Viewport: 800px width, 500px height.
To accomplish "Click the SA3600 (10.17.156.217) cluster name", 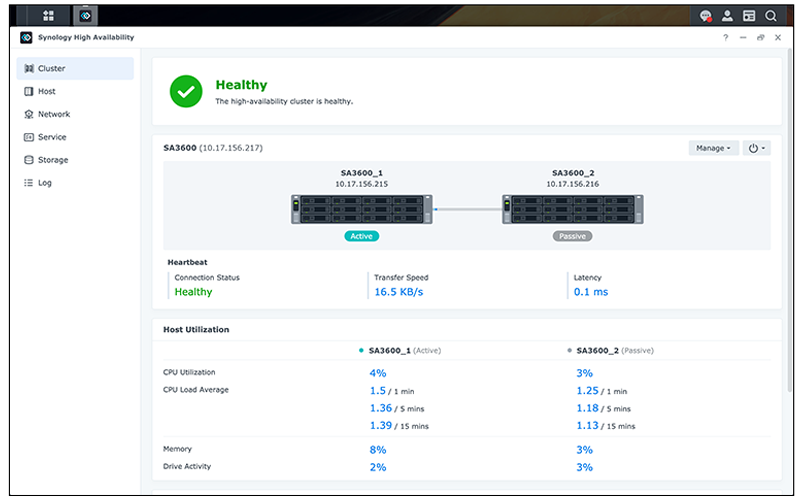I will pos(213,148).
